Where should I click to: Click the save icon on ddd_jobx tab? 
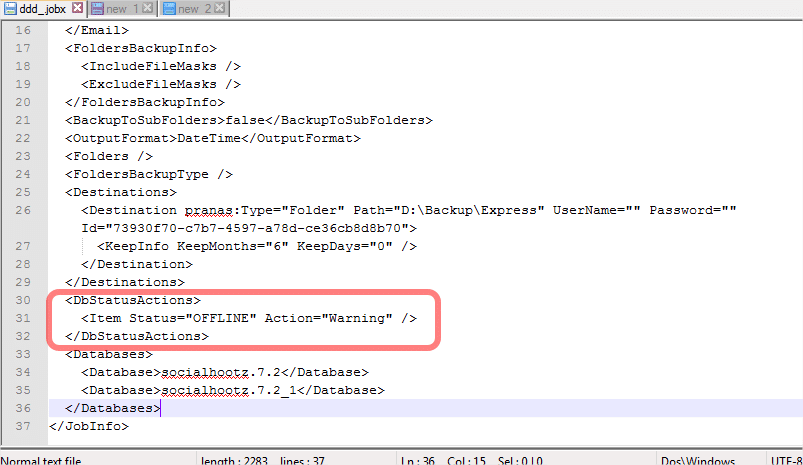[10, 9]
